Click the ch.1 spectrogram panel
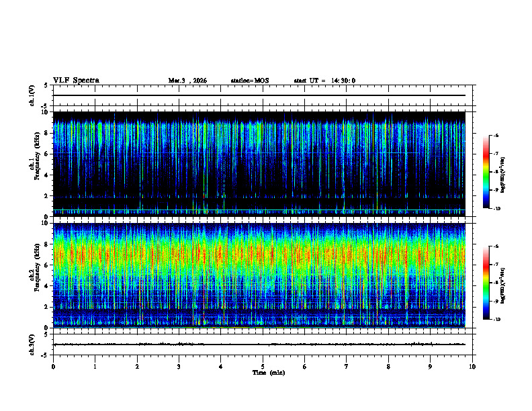532x411 pixels. click(x=259, y=164)
